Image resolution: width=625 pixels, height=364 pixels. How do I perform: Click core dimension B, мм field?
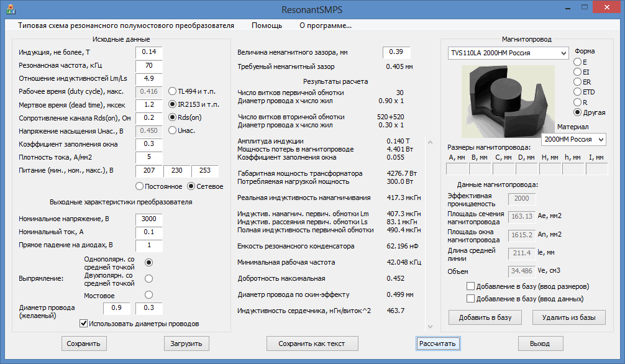pyautogui.click(x=480, y=169)
